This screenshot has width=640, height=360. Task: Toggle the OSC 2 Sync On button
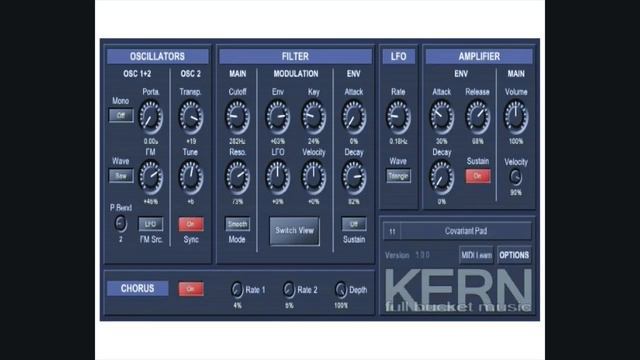tap(191, 224)
